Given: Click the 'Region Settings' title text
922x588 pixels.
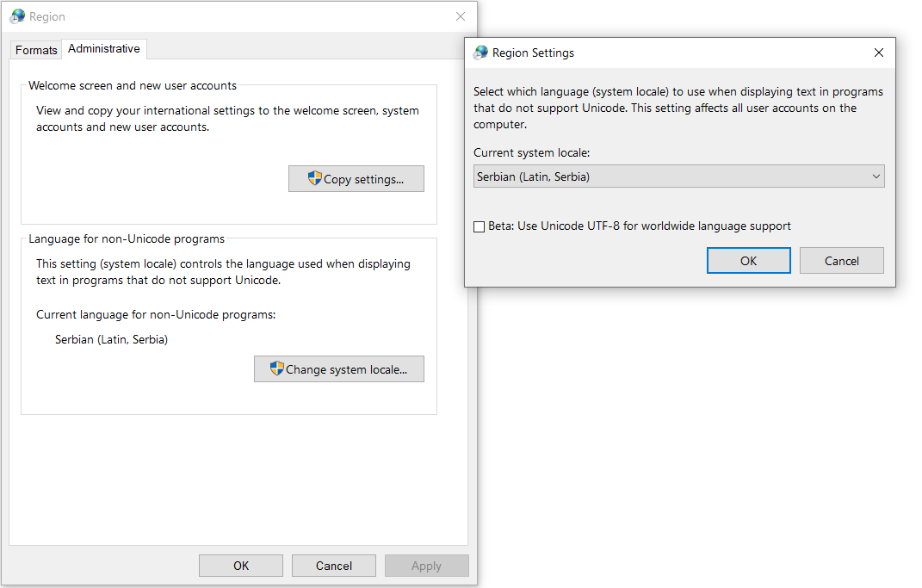Looking at the screenshot, I should tap(533, 53).
